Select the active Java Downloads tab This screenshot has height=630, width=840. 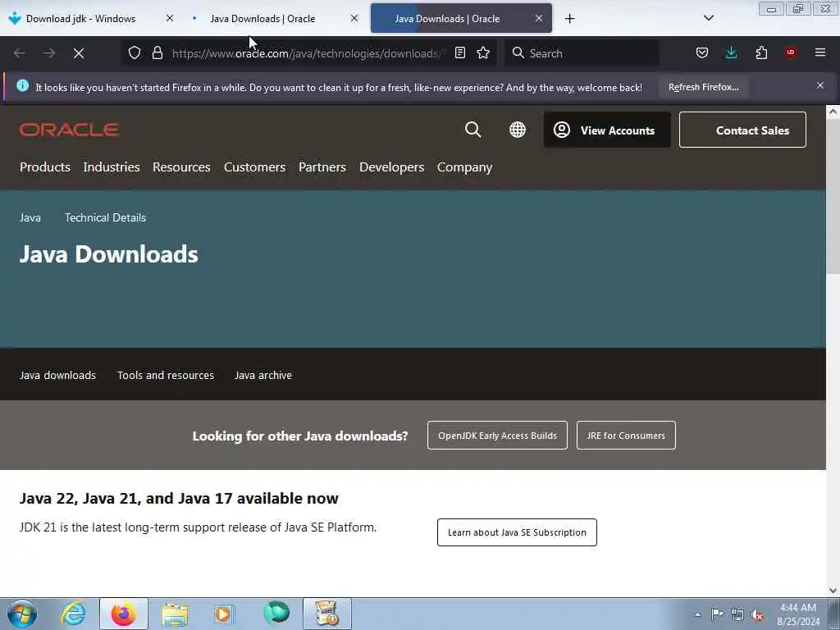[447, 19]
